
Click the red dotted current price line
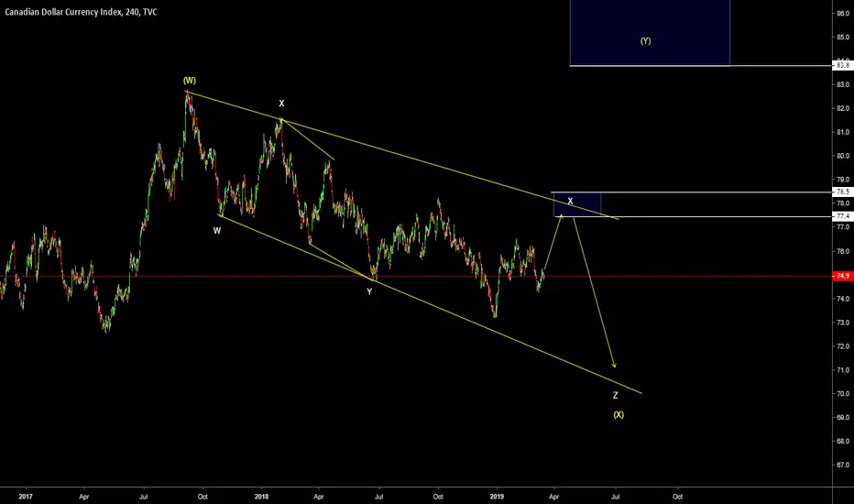point(416,276)
